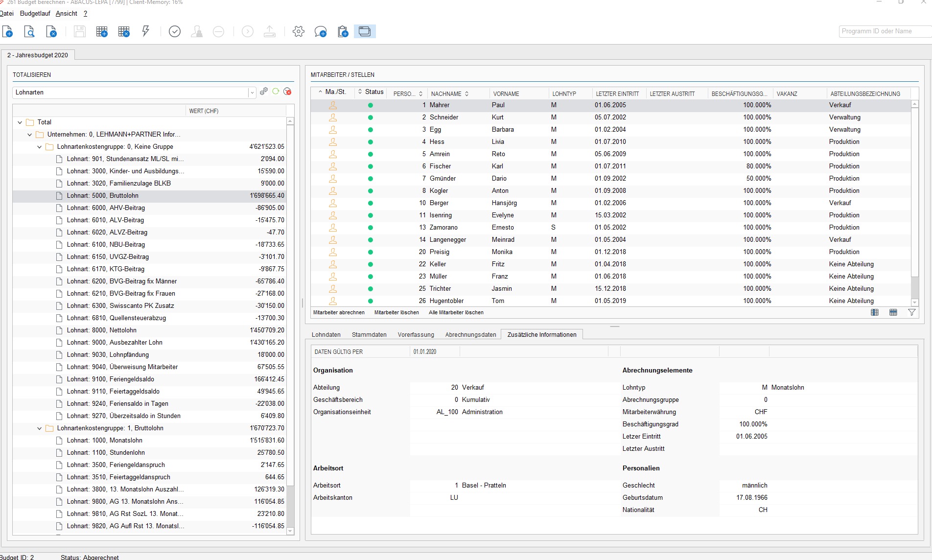Click the Programm ID oder Name field

click(x=885, y=31)
